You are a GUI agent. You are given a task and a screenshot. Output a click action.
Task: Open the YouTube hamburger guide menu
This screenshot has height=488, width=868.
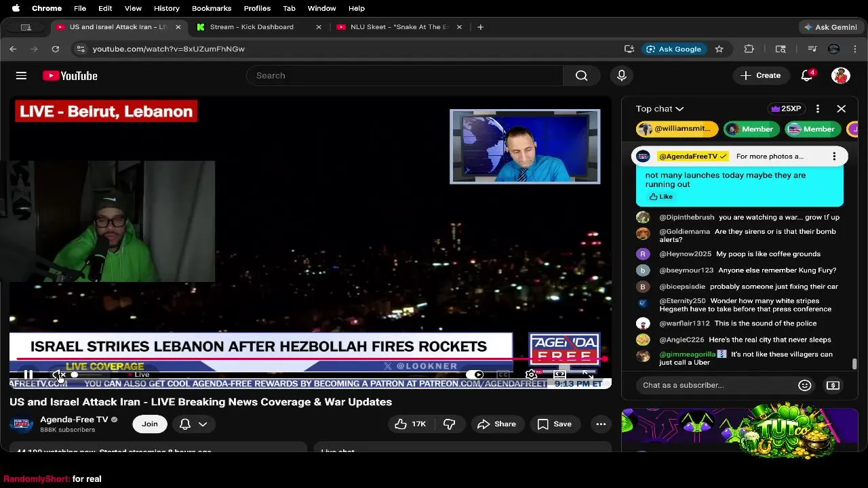21,76
